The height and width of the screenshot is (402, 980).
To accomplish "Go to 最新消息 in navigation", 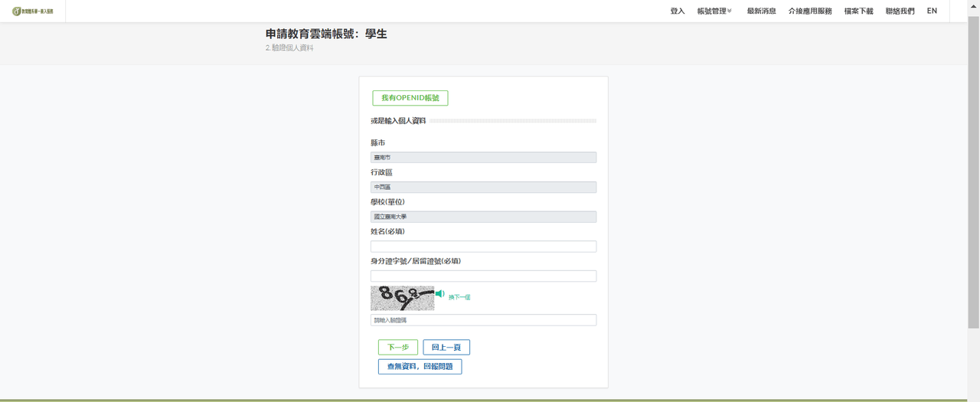I will pos(761,11).
